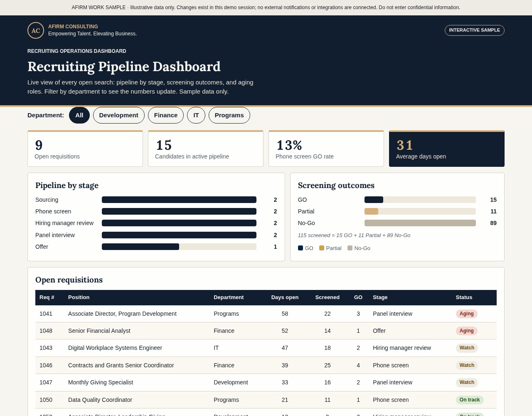Select requisition number 1041
Image resolution: width=532 pixels, height=416 pixels.
pyautogui.click(x=46, y=314)
